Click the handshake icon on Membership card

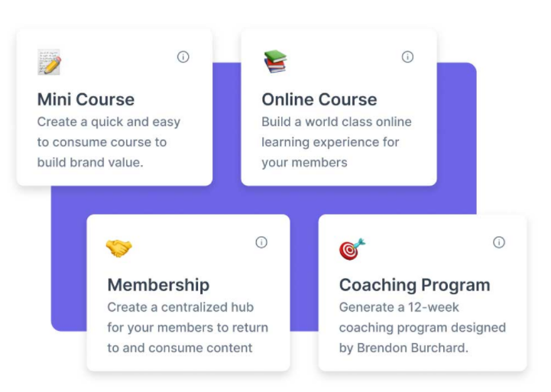pos(118,248)
